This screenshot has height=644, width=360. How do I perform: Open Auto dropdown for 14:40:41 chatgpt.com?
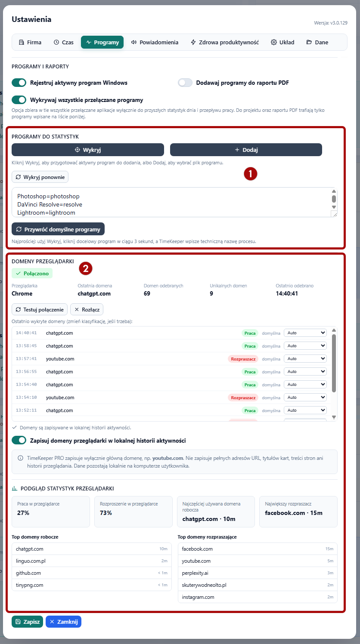point(305,333)
